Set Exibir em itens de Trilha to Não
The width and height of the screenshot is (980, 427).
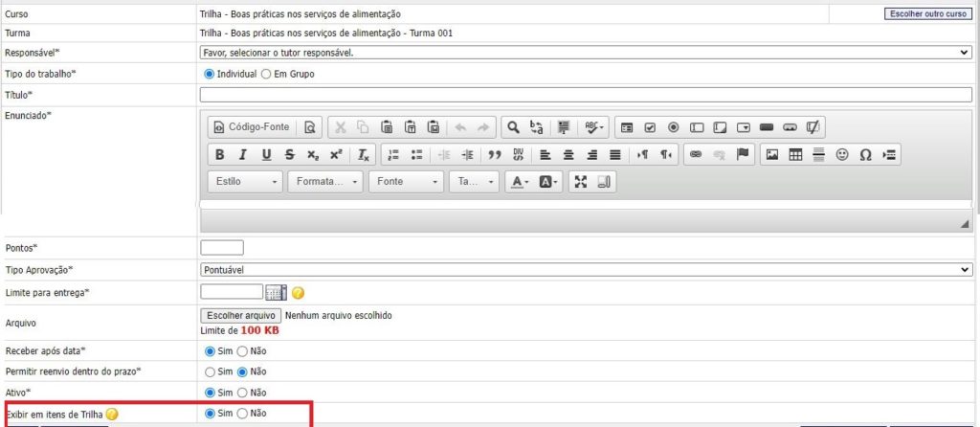click(242, 414)
